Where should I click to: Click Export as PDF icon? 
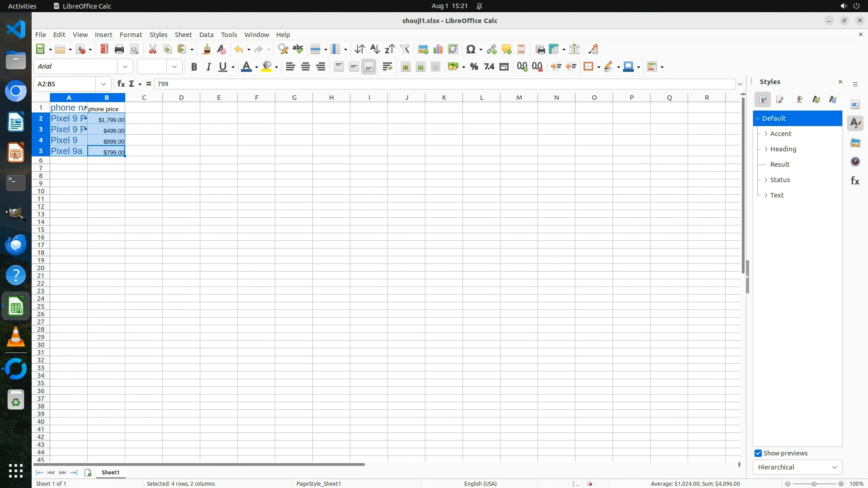point(104,49)
